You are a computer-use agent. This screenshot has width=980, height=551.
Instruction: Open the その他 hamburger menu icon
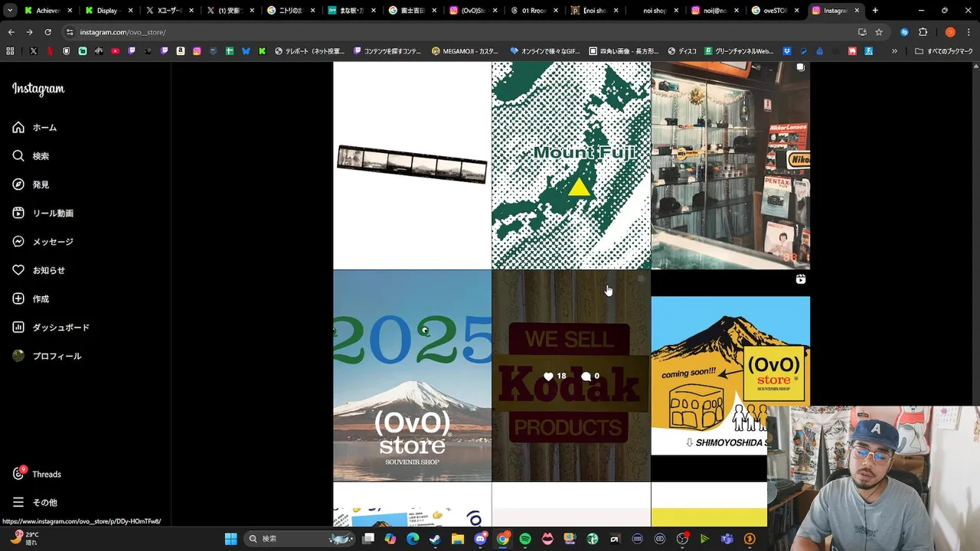coord(18,502)
